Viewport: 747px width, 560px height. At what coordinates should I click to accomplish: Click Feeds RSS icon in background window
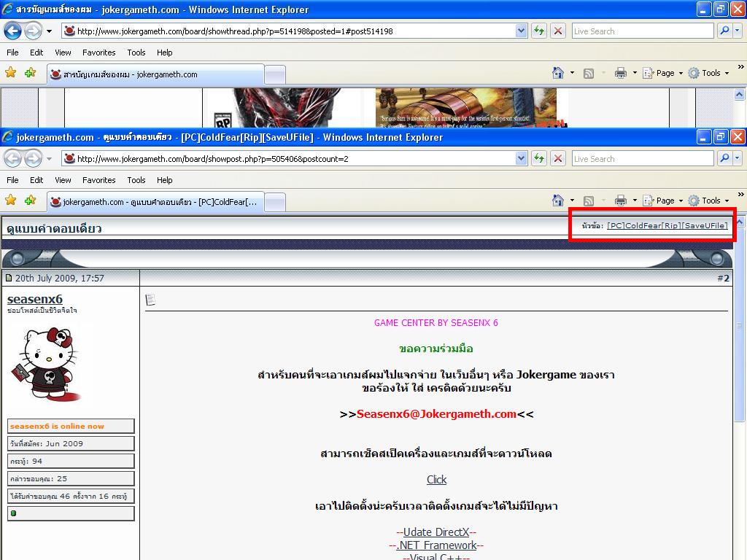pos(589,74)
